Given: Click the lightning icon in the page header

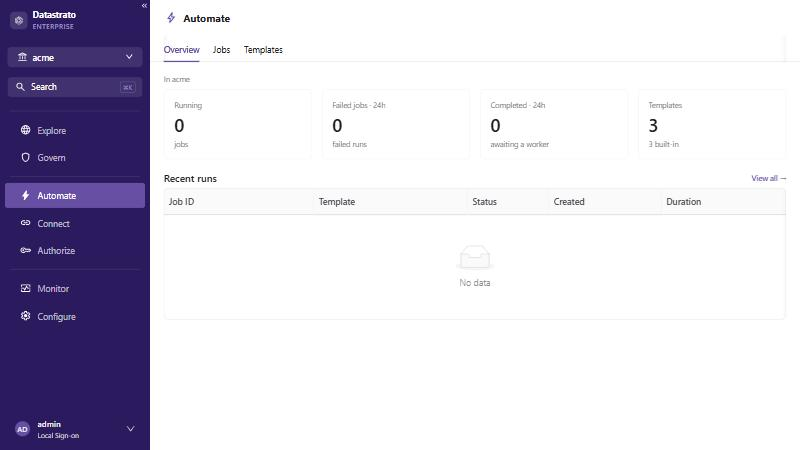Looking at the screenshot, I should coord(171,18).
